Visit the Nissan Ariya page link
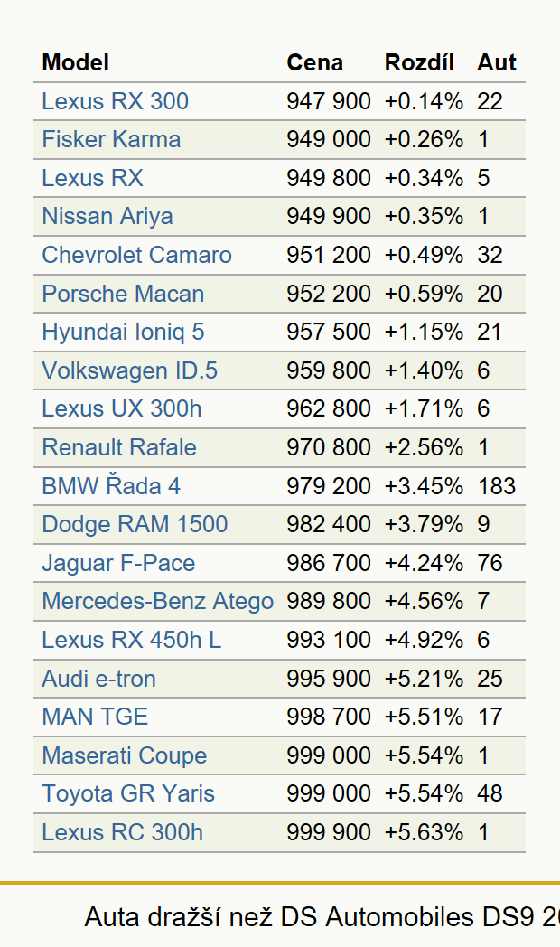Viewport: 560px width, 947px height. pyautogui.click(x=107, y=216)
